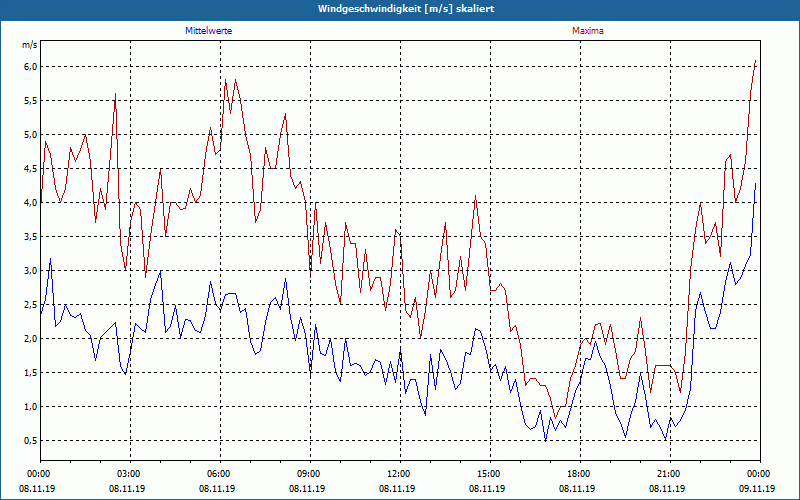Select the '08.11.19' date under 21:00
Screen dimensions: 800x500
point(667,488)
